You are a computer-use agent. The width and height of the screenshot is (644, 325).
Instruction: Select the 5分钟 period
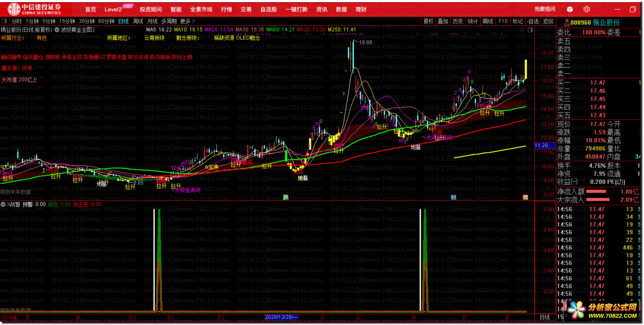[x=49, y=21]
